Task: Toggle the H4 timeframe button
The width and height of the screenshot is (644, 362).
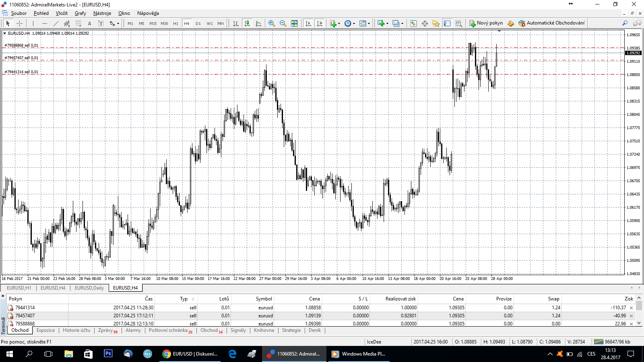Action: pyautogui.click(x=187, y=23)
